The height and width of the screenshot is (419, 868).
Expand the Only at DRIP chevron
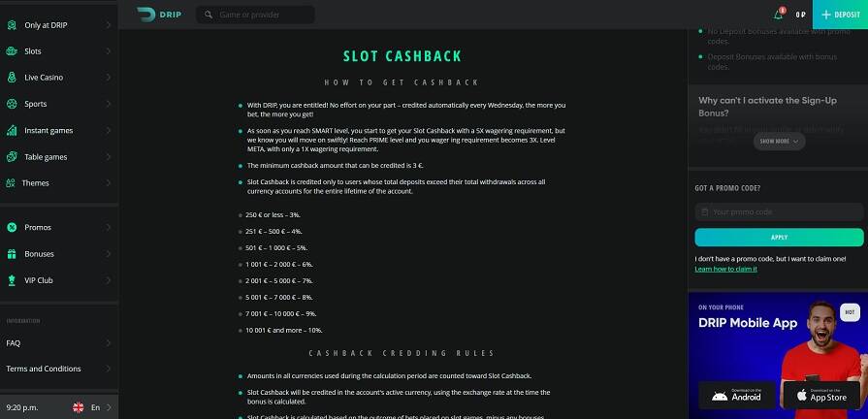tap(108, 24)
